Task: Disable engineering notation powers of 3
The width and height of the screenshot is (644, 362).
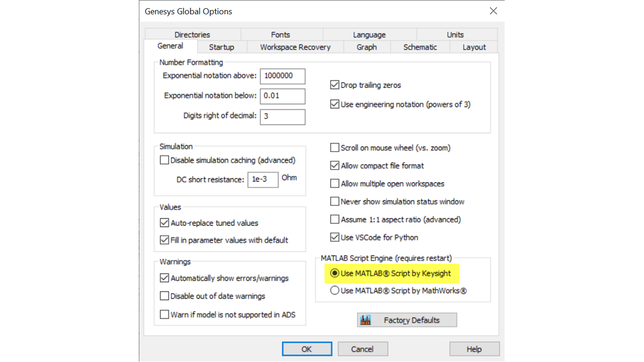Action: click(x=334, y=104)
